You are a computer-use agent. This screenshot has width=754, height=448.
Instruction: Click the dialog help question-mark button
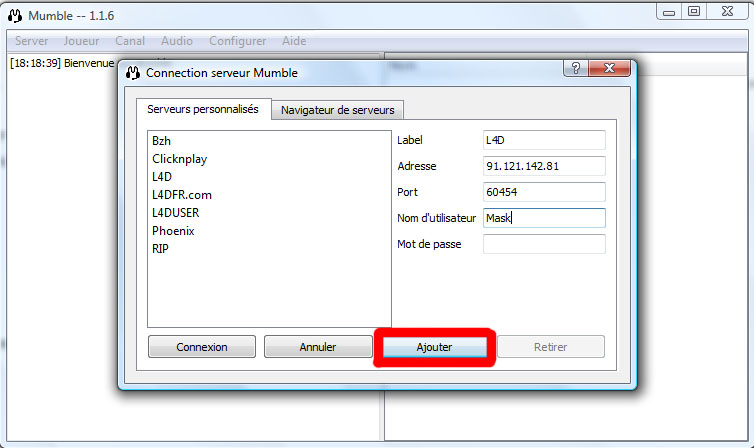576,68
